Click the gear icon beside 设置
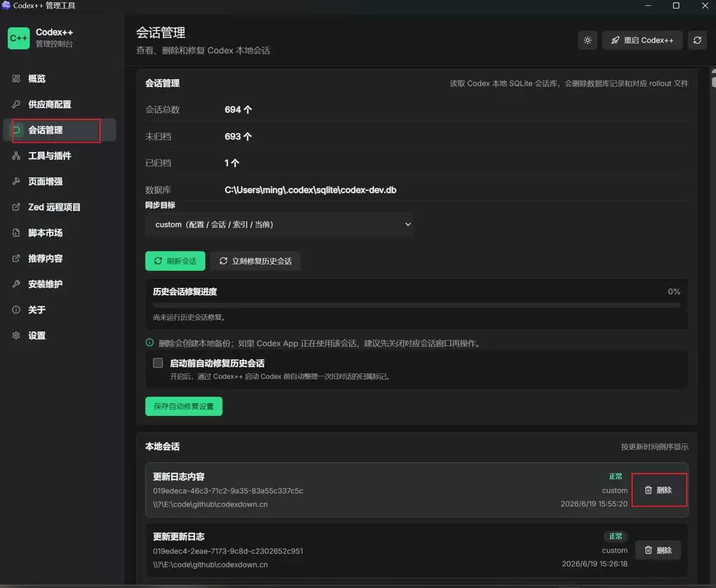Viewport: 716px width, 588px height. point(16,335)
